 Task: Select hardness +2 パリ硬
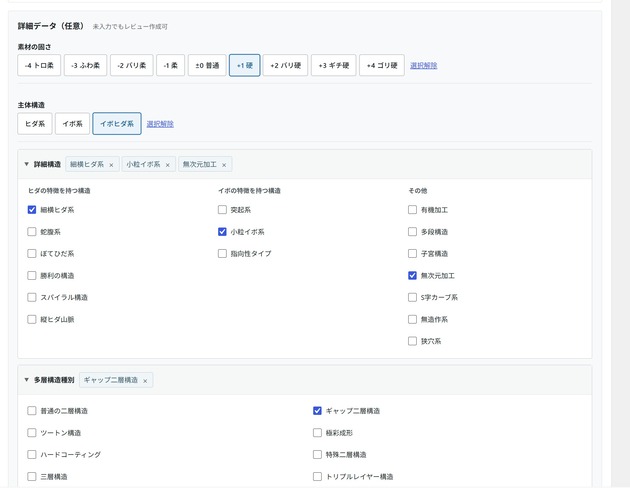pyautogui.click(x=285, y=65)
